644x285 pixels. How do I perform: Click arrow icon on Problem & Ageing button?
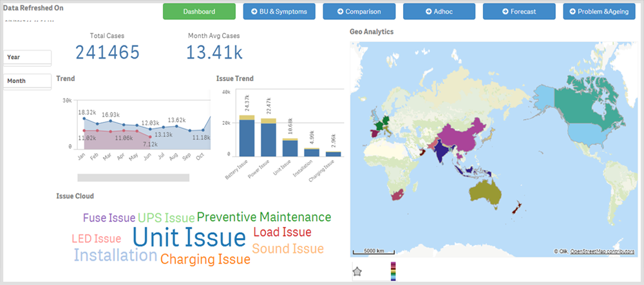pos(573,12)
